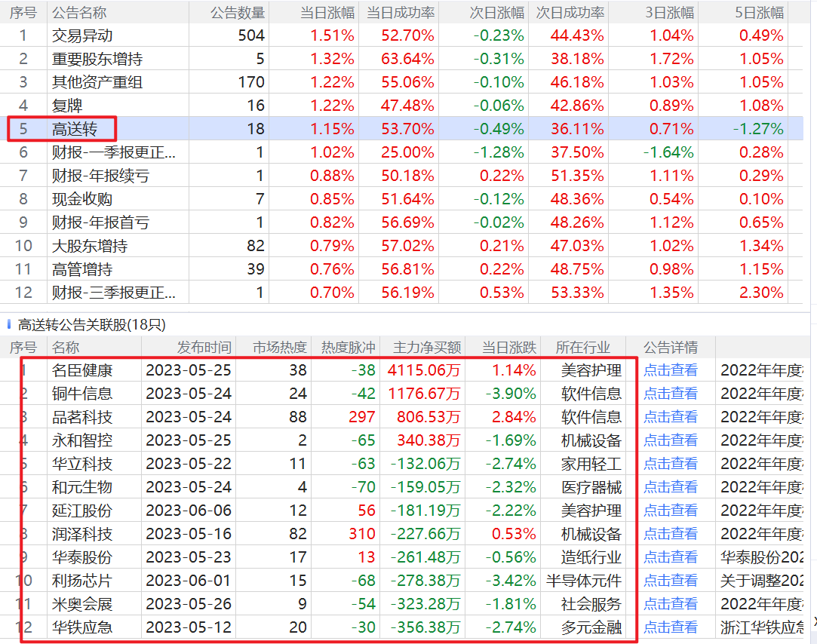Click the date 2023-06-06
Screen dimensions: 817x644
(189, 511)
